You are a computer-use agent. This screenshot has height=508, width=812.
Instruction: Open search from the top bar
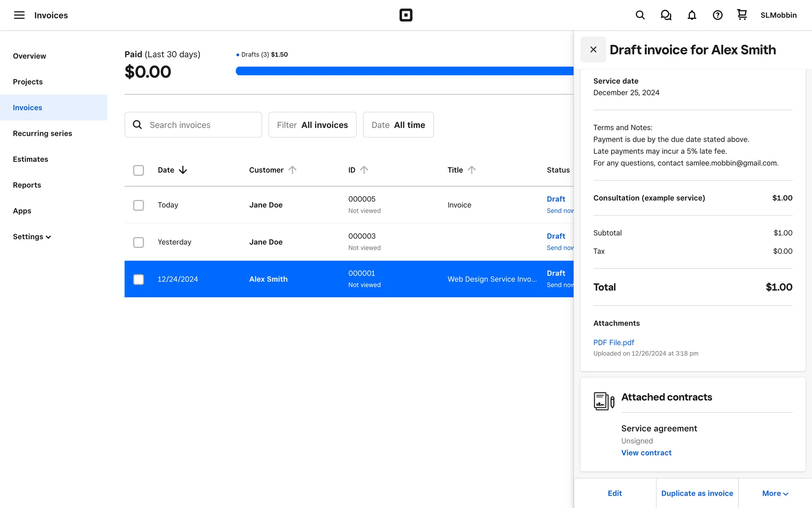coord(640,15)
